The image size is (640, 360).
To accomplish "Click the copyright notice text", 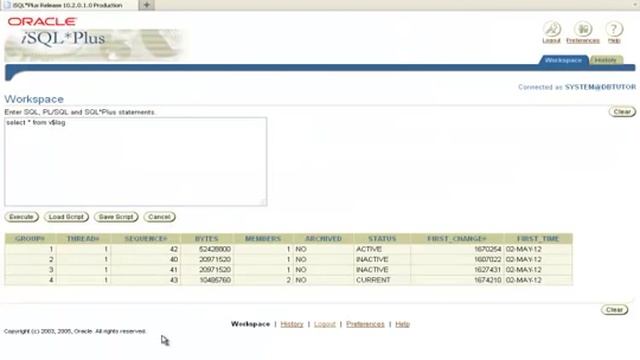I will [x=75, y=331].
